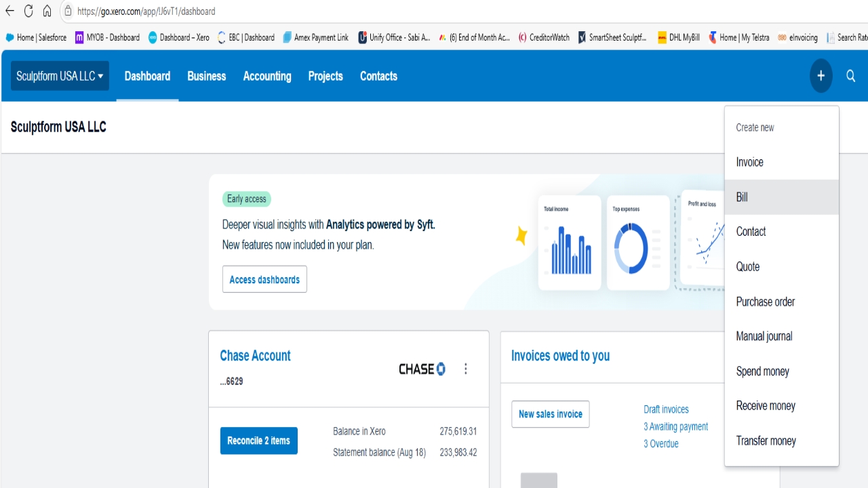
Task: Open the Amex Payment Link bookmark
Action: coord(315,37)
